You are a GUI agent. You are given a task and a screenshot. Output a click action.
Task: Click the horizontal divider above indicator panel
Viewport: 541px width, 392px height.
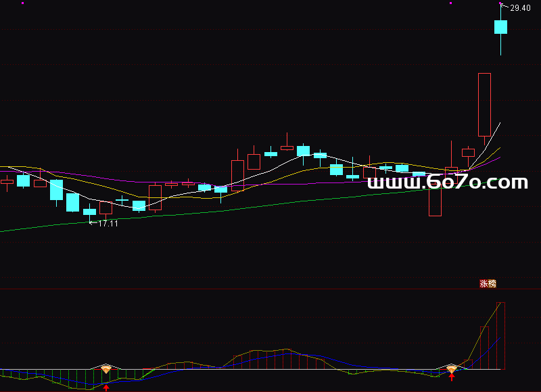tap(270, 289)
